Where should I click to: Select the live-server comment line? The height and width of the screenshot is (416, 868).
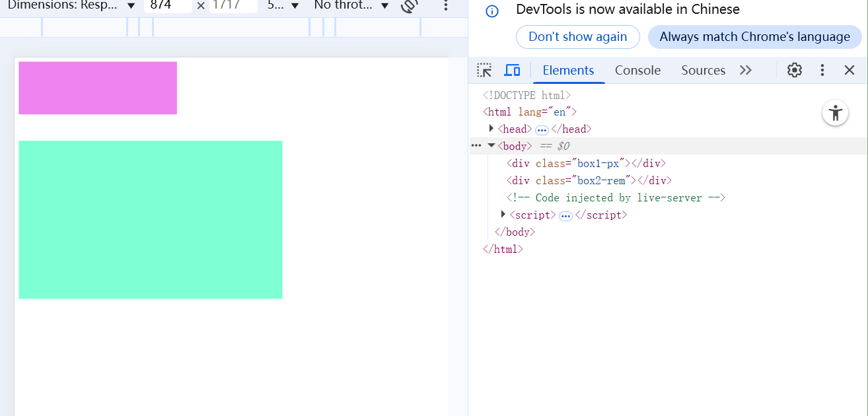coord(616,197)
